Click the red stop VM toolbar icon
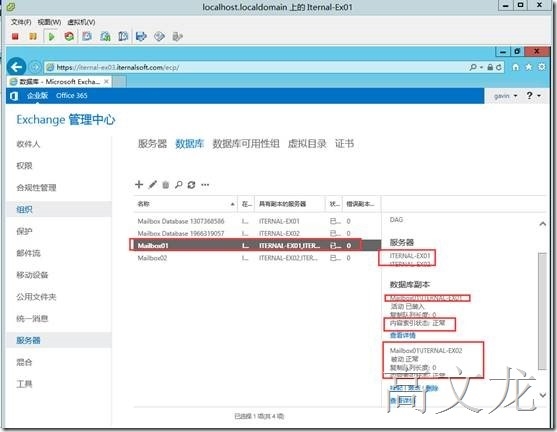The width and height of the screenshot is (557, 432). [15, 36]
